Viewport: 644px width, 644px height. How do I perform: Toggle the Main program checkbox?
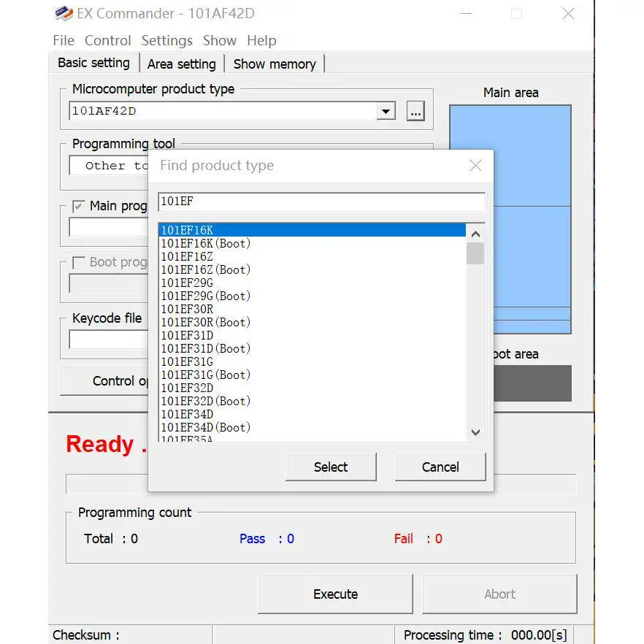(x=78, y=206)
